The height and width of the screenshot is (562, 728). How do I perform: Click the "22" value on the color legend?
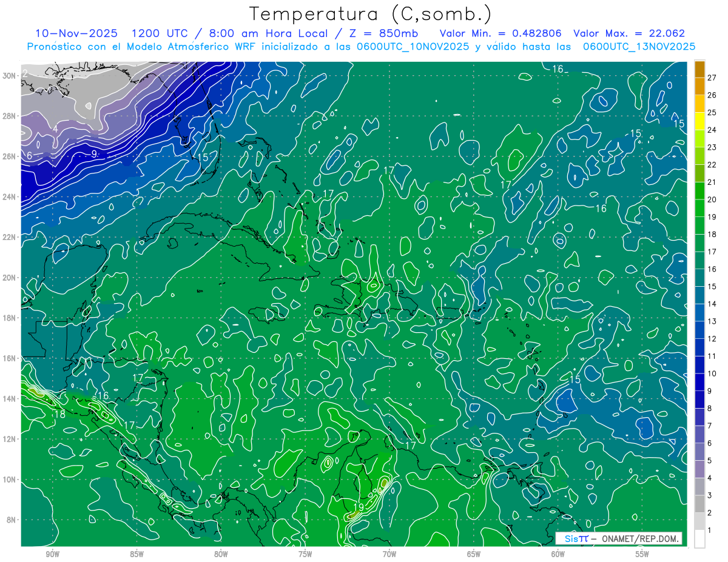pyautogui.click(x=712, y=165)
